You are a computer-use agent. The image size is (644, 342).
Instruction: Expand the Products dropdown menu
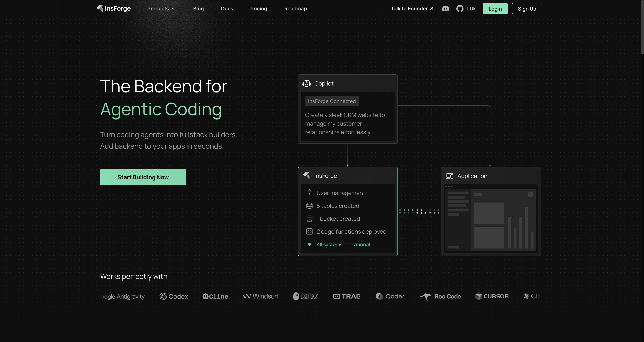[161, 9]
